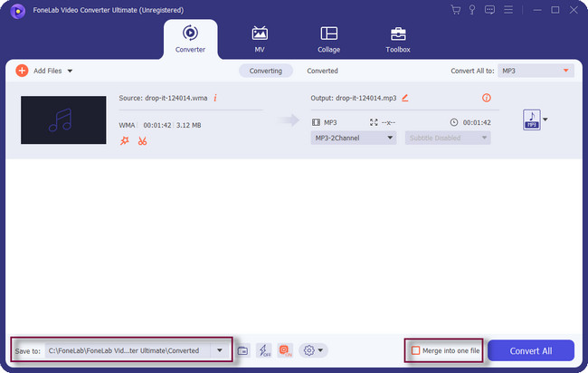Click the MP3 film strip format icon
Image resolution: width=588 pixels, height=373 pixels.
(x=316, y=122)
